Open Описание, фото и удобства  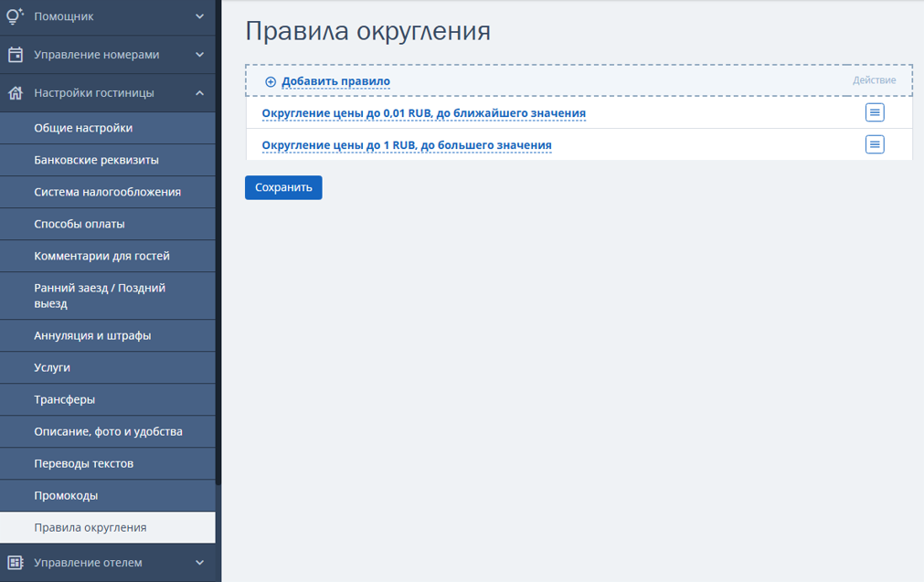[107, 432]
